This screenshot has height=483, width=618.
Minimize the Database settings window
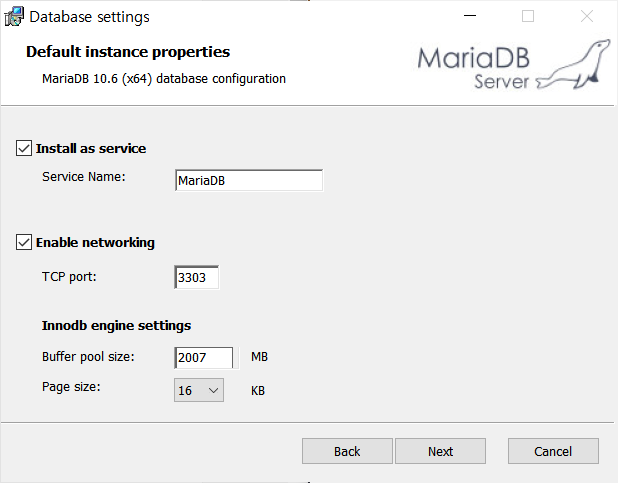pos(470,16)
